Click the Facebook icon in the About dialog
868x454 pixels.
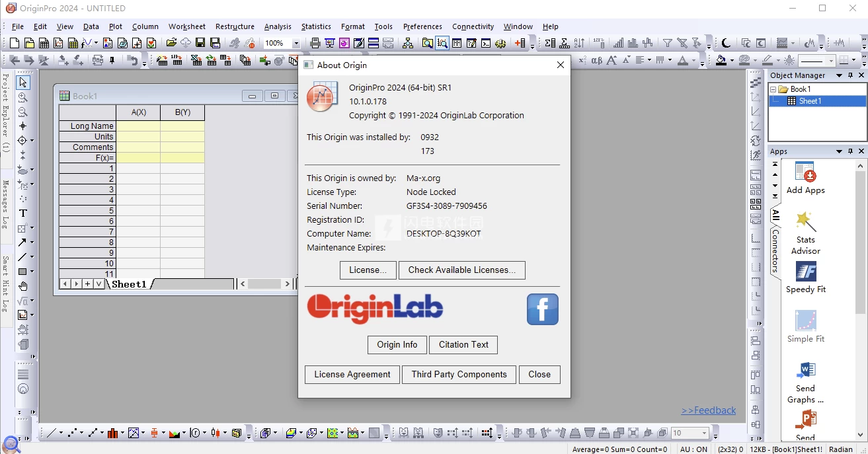542,309
